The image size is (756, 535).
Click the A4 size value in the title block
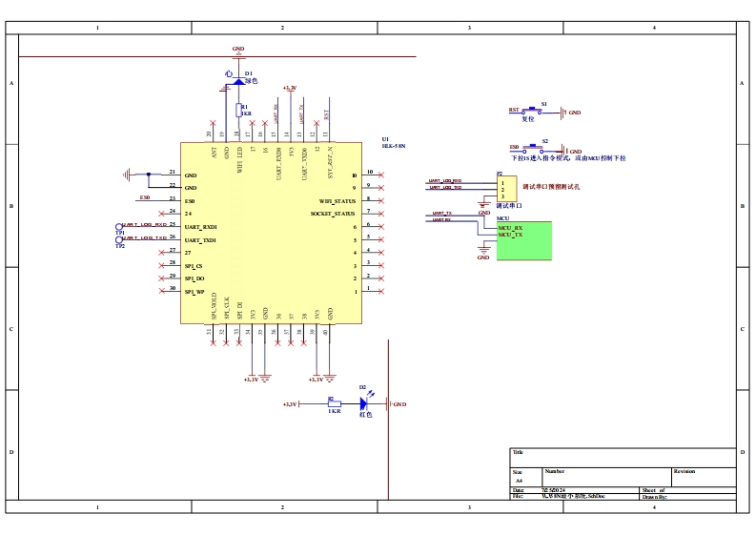click(519, 481)
